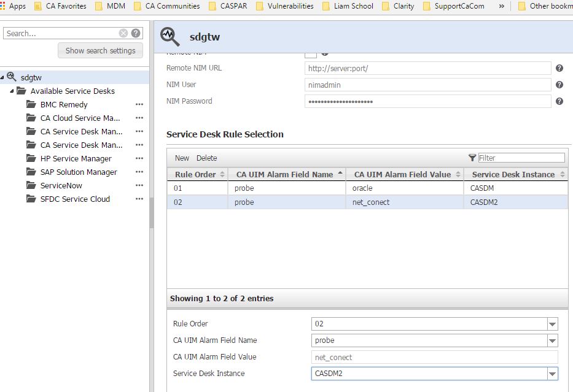573x392 pixels.
Task: Open CA Communities bookmark folder
Action: tap(166, 6)
